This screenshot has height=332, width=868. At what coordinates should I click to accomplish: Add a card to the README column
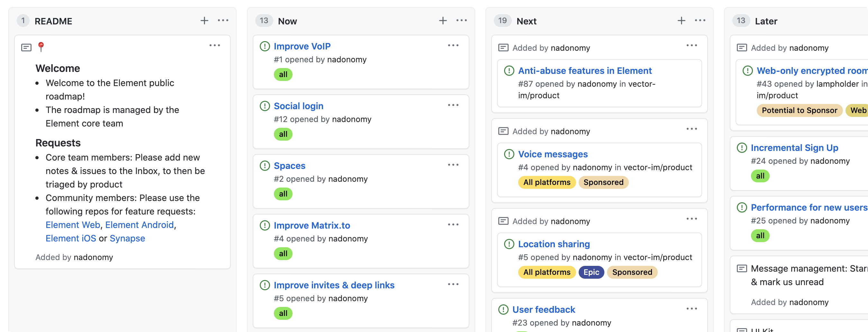coord(204,21)
